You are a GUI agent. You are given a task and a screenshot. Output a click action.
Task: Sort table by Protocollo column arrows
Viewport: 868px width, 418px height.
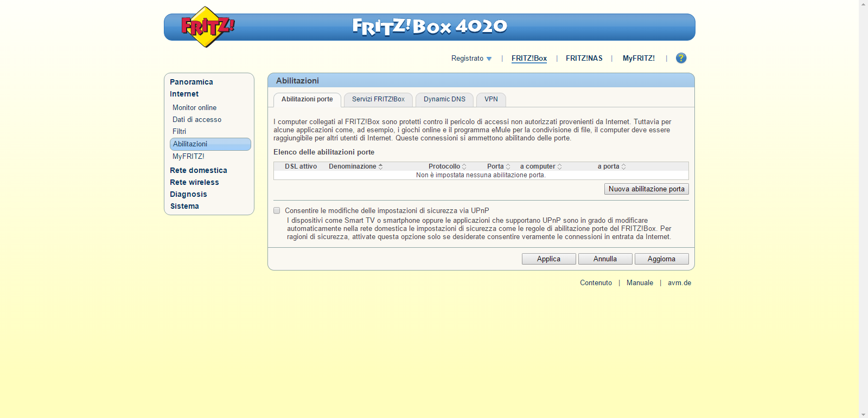(x=464, y=166)
